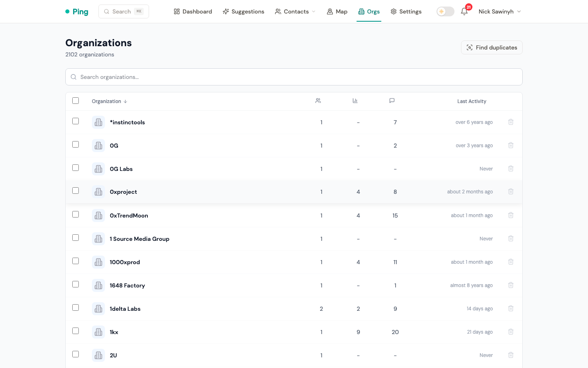This screenshot has height=368, width=588.
Task: Open the notifications bell
Action: (464, 11)
